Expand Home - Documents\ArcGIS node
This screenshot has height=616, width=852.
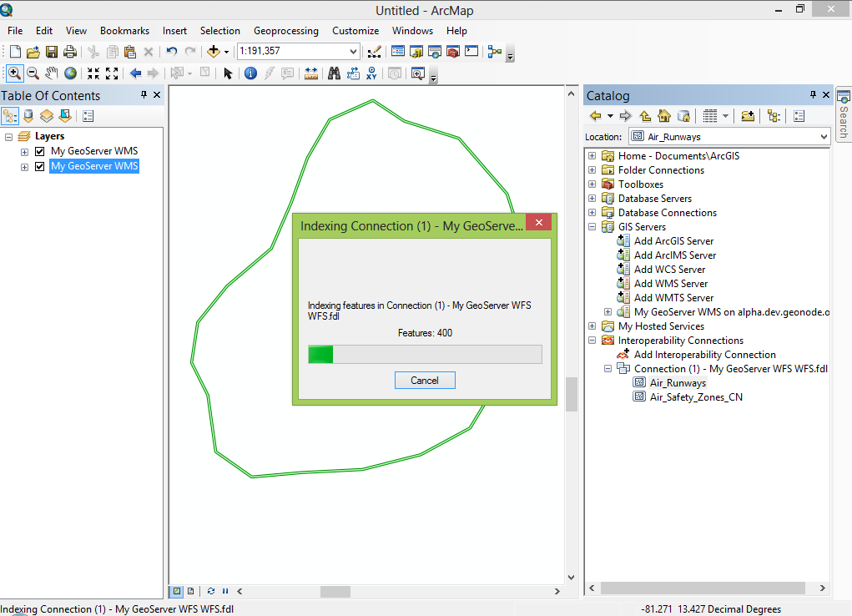[x=592, y=156]
